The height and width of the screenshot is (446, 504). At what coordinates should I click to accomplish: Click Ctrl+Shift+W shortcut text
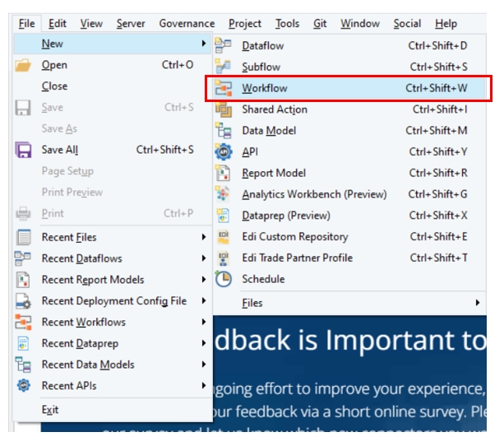[x=437, y=88]
